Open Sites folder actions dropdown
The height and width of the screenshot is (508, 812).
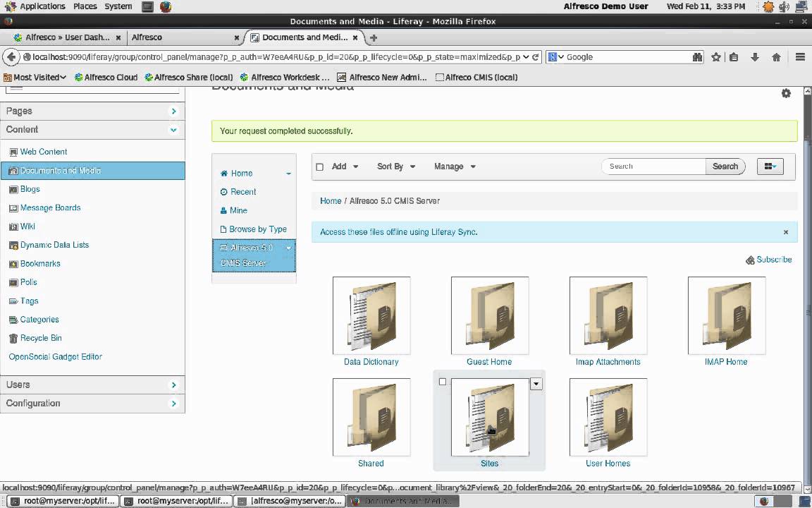coord(536,384)
